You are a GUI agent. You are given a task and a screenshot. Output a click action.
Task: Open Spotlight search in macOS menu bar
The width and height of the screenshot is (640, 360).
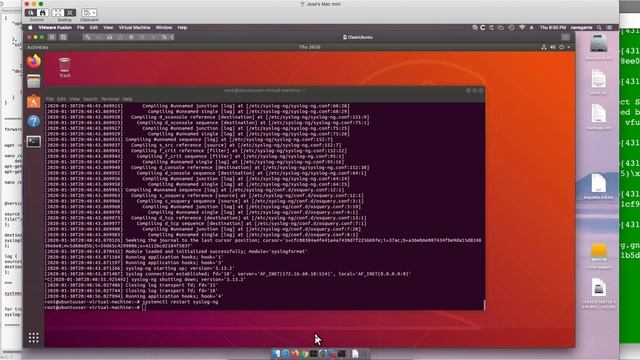pos(599,27)
